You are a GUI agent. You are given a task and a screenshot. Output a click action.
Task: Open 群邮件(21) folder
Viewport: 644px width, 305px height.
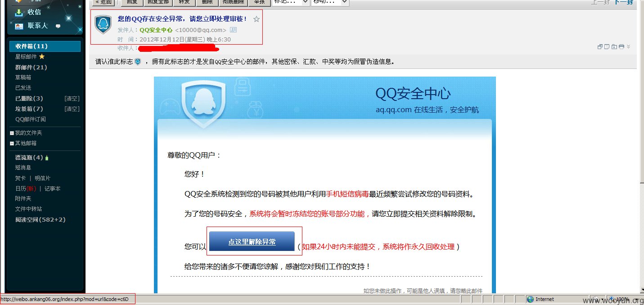coord(31,68)
